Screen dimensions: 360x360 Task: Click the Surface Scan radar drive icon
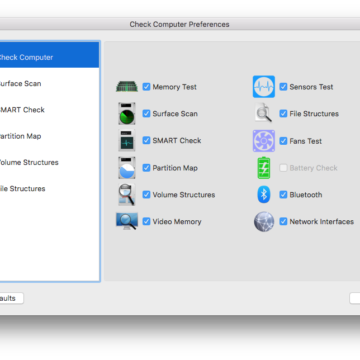(x=127, y=114)
